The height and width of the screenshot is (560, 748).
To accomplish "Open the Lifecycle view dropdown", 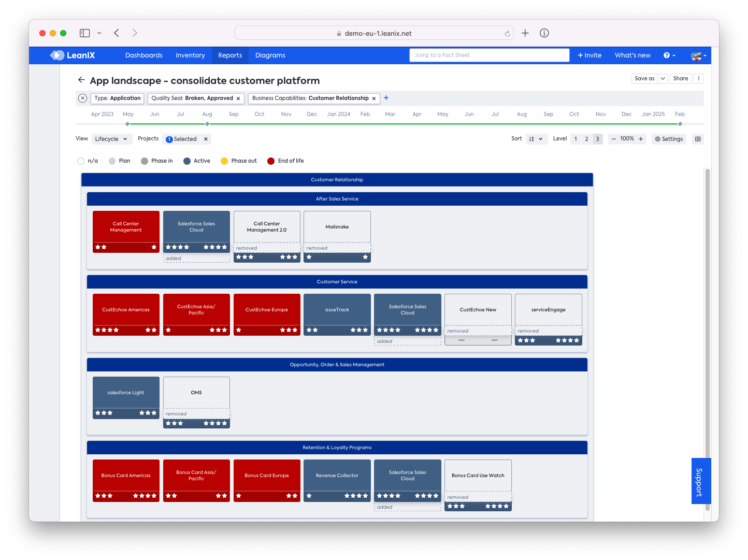I will click(111, 139).
